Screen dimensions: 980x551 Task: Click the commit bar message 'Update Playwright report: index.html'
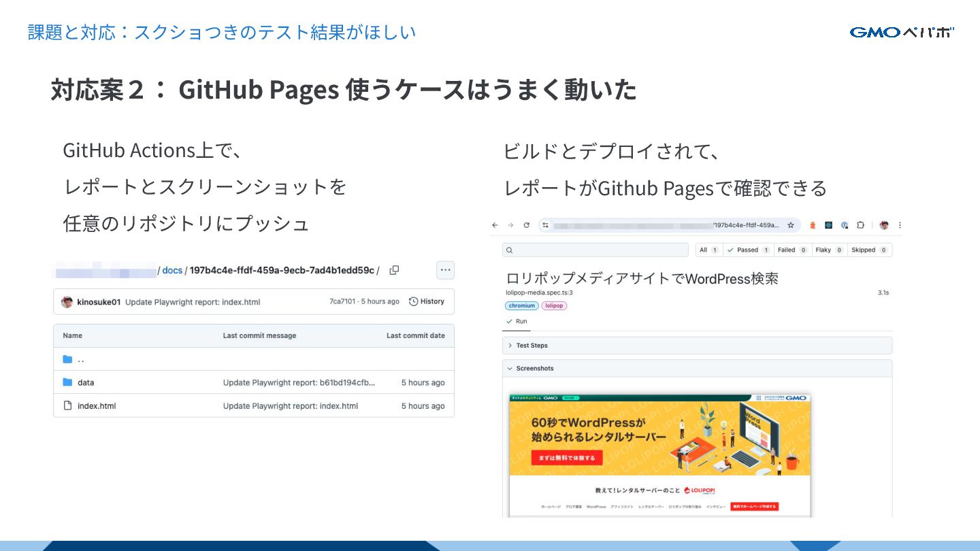pyautogui.click(x=193, y=301)
